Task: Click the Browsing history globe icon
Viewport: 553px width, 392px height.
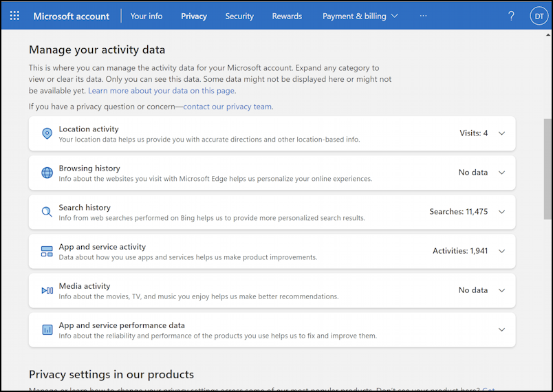Action: pos(47,173)
